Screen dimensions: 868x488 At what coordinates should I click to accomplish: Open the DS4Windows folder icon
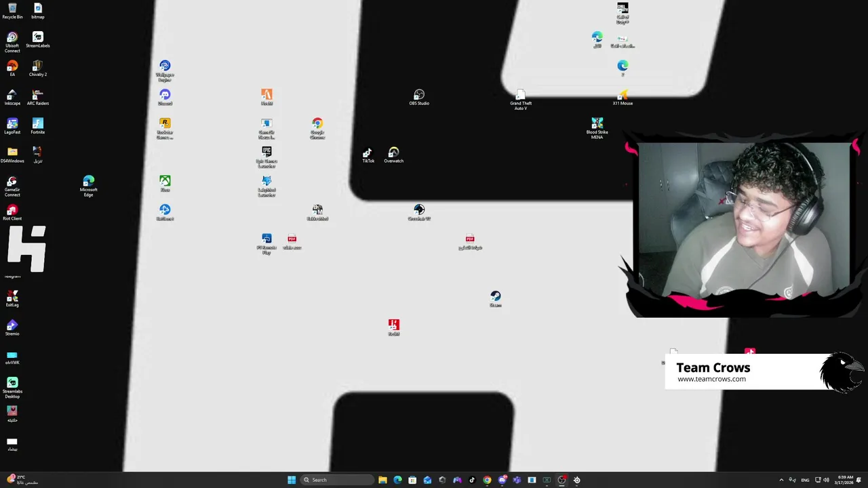pos(12,155)
